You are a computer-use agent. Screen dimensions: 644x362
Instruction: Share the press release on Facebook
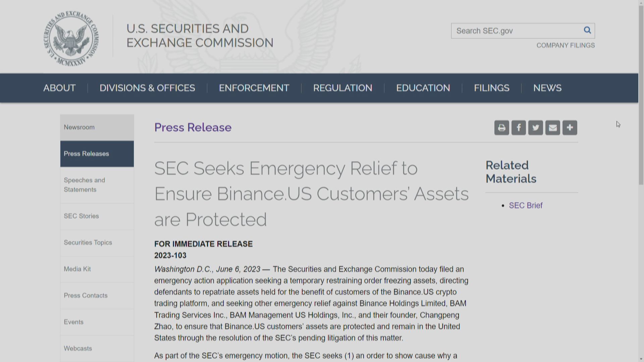tap(519, 128)
